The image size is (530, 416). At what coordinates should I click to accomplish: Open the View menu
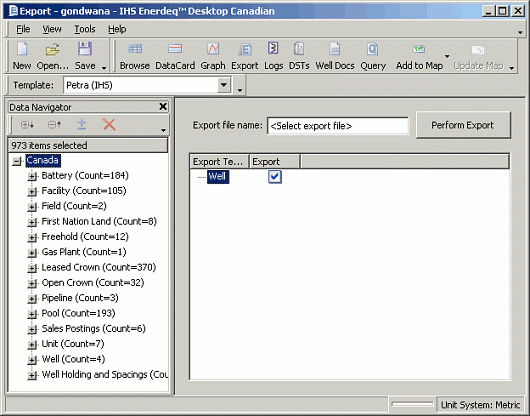click(x=52, y=29)
